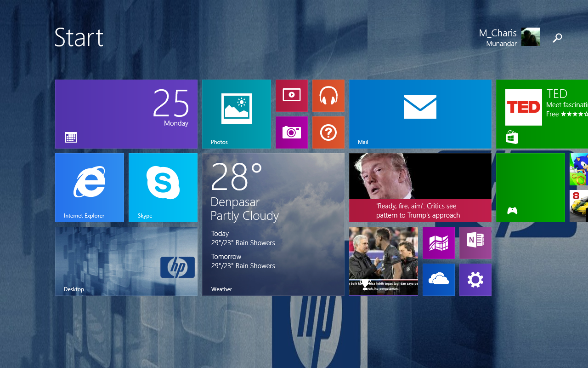Launch the Video app tile
Viewport: 588px width, 368px height.
(x=292, y=96)
